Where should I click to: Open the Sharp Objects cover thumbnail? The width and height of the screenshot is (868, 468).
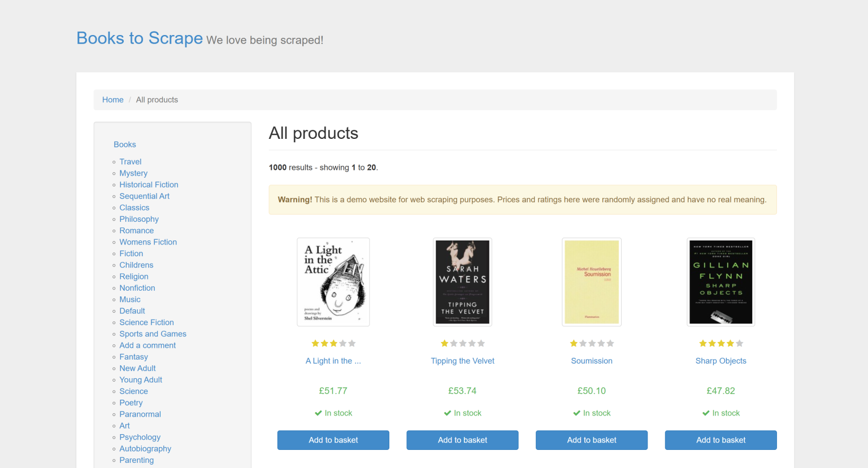721,282
